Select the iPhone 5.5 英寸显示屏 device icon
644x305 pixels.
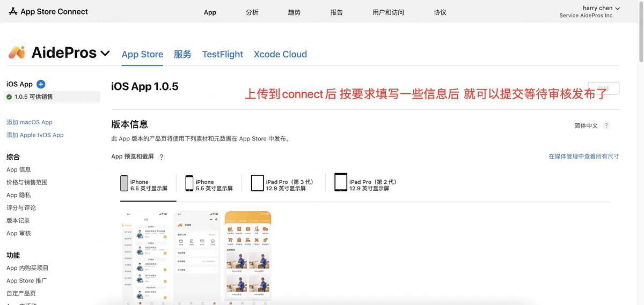(189, 183)
